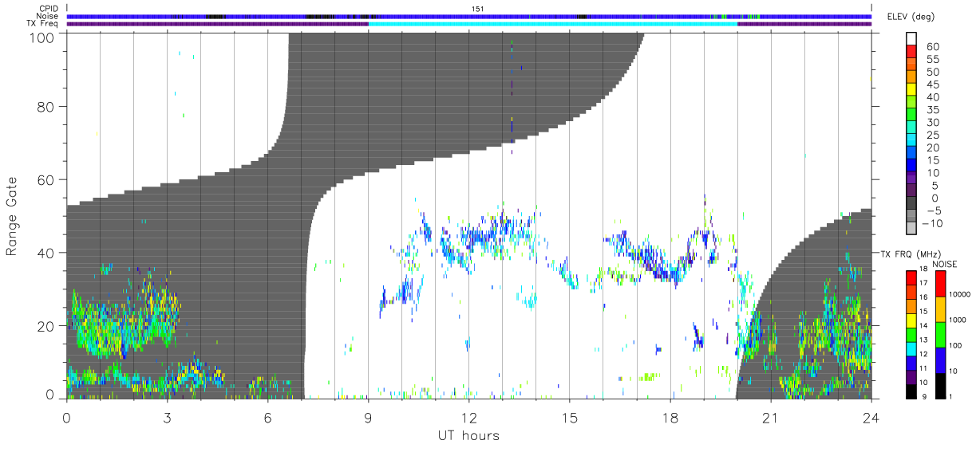
Task: Pick the cyan swatch between 25 and 30 ELEV
Action: [x=912, y=128]
